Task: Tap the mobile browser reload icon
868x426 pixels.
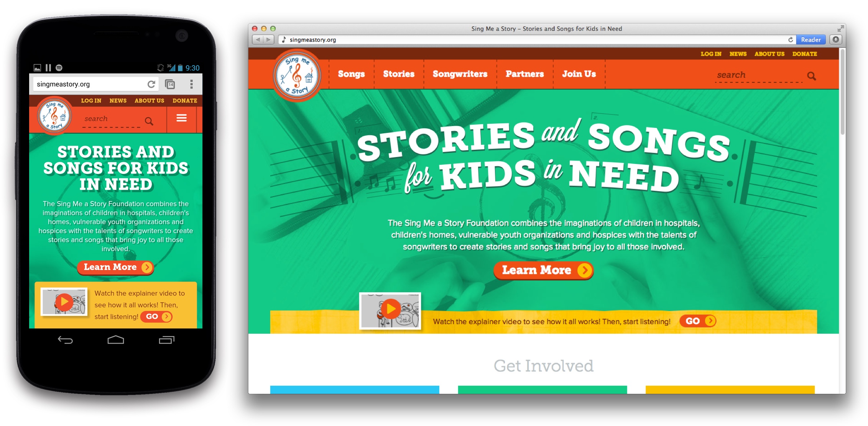Action: coord(151,84)
